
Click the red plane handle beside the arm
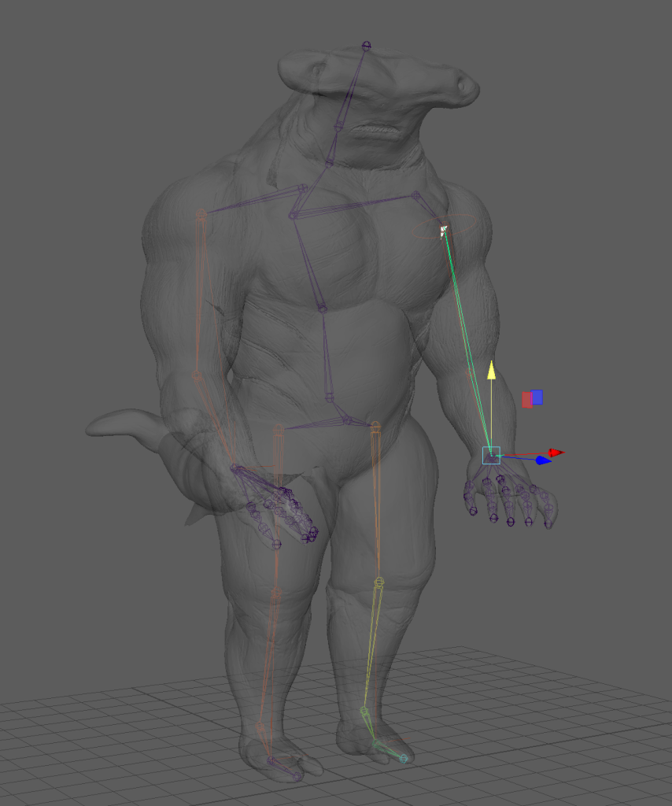point(526,400)
